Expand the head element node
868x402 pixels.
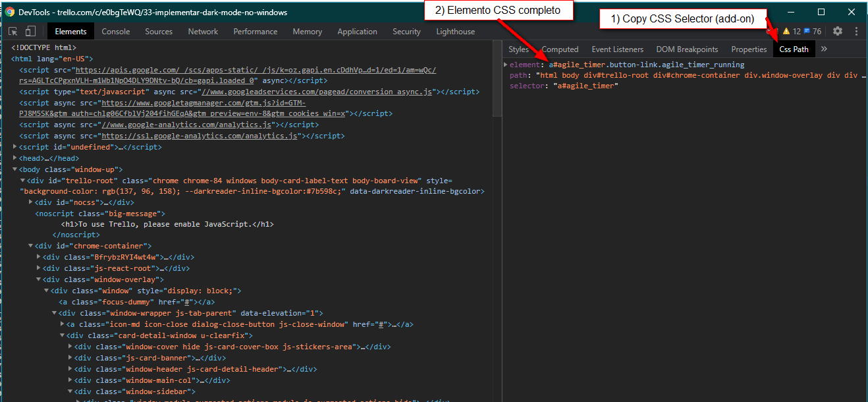[x=15, y=158]
